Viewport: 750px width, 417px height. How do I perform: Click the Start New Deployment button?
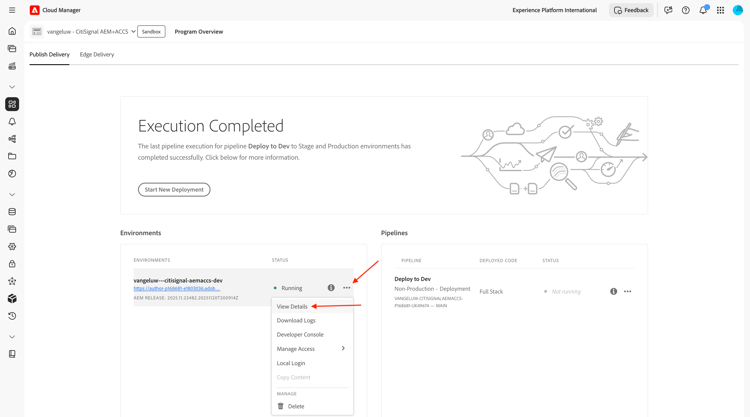[x=174, y=189]
